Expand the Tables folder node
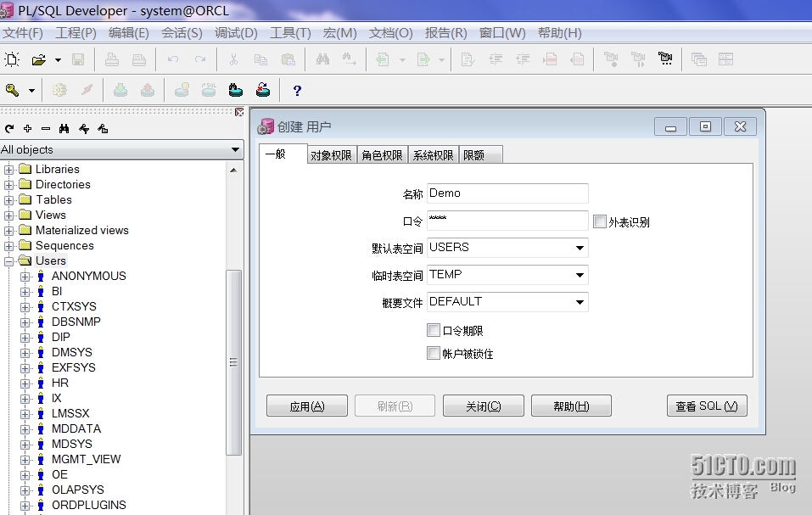This screenshot has height=515, width=812. (8, 199)
